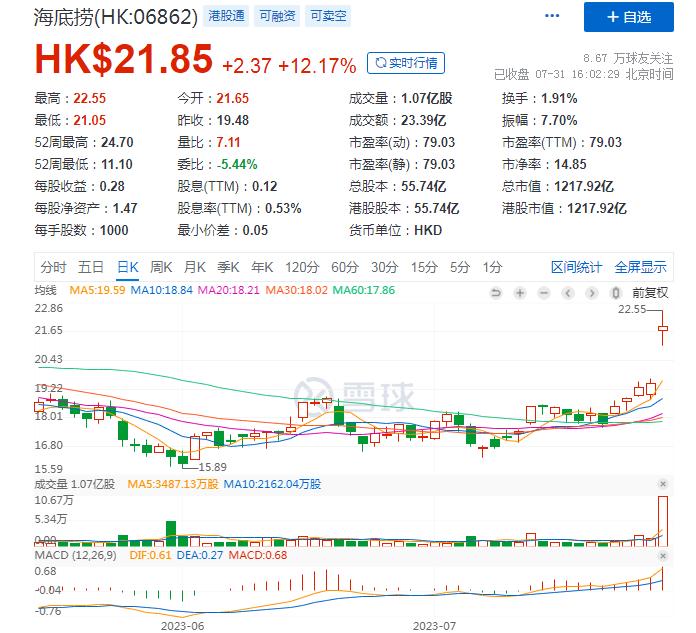This screenshot has width=696, height=633.
Task: Click the 最高 value 22.55
Action: click(x=90, y=98)
